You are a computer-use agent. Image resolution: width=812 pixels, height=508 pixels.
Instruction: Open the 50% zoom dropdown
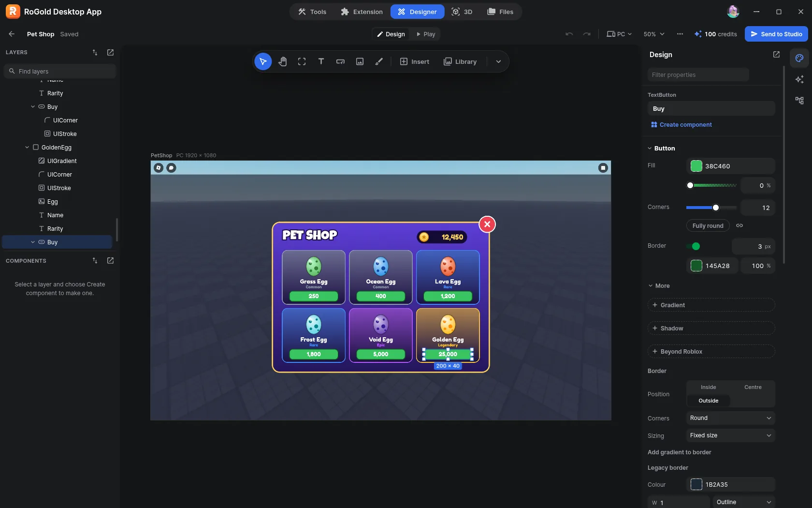[x=654, y=34]
